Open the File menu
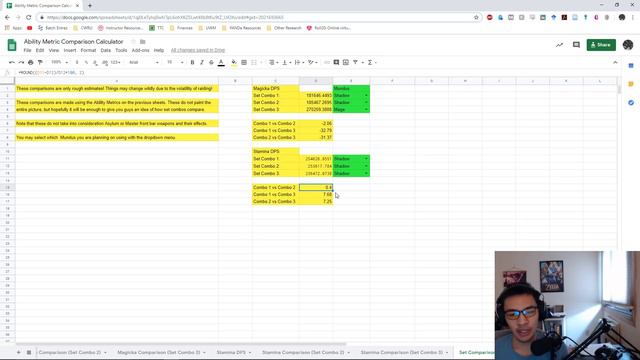Screen dimensions: 640x360 pyautogui.click(x=27, y=50)
